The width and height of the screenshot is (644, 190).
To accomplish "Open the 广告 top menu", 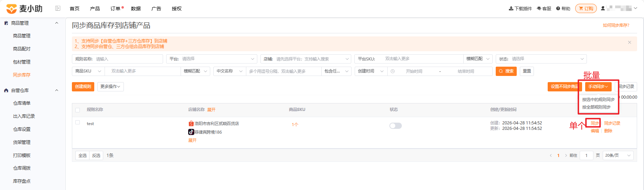I will point(156,9).
